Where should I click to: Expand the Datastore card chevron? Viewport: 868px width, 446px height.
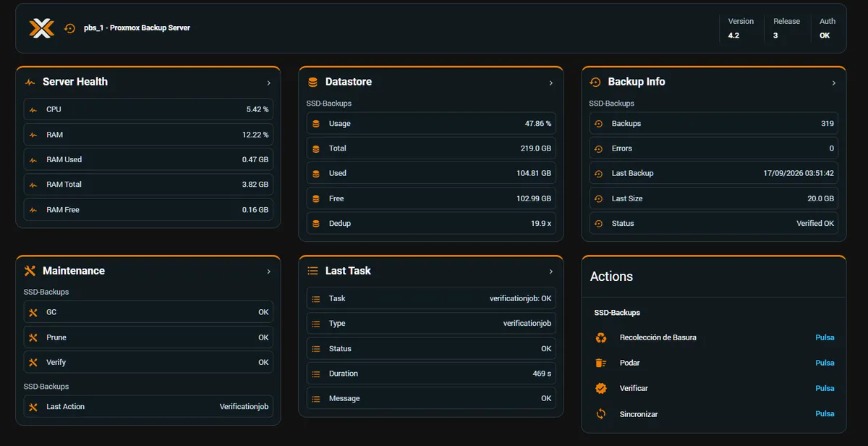pyautogui.click(x=551, y=83)
